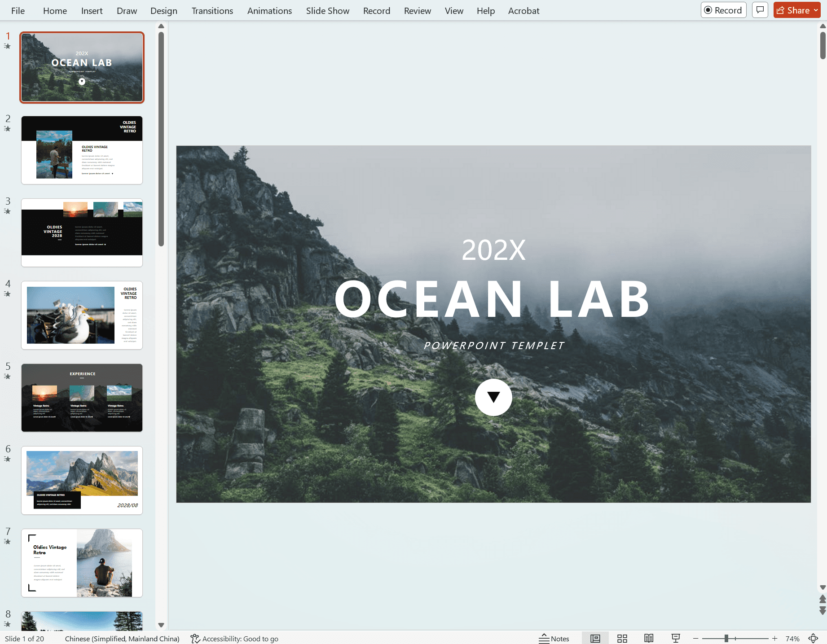Jump to next slide arrow
This screenshot has width=827, height=644.
click(823, 611)
